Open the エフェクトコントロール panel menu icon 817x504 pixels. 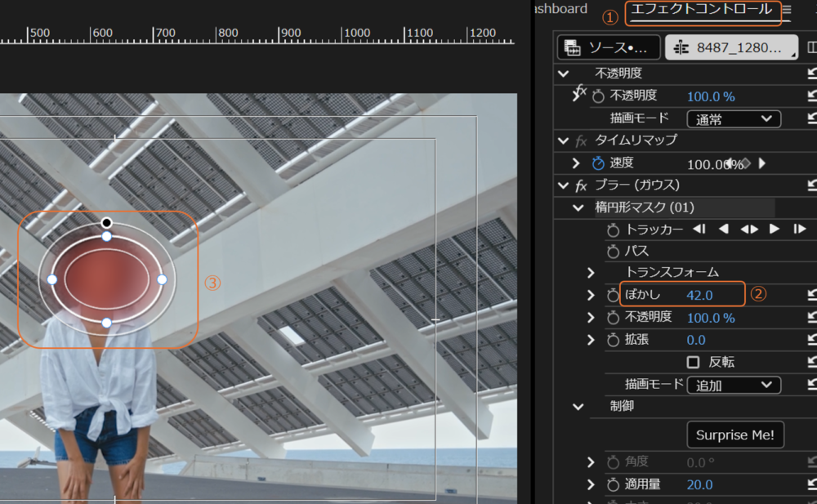787,9
